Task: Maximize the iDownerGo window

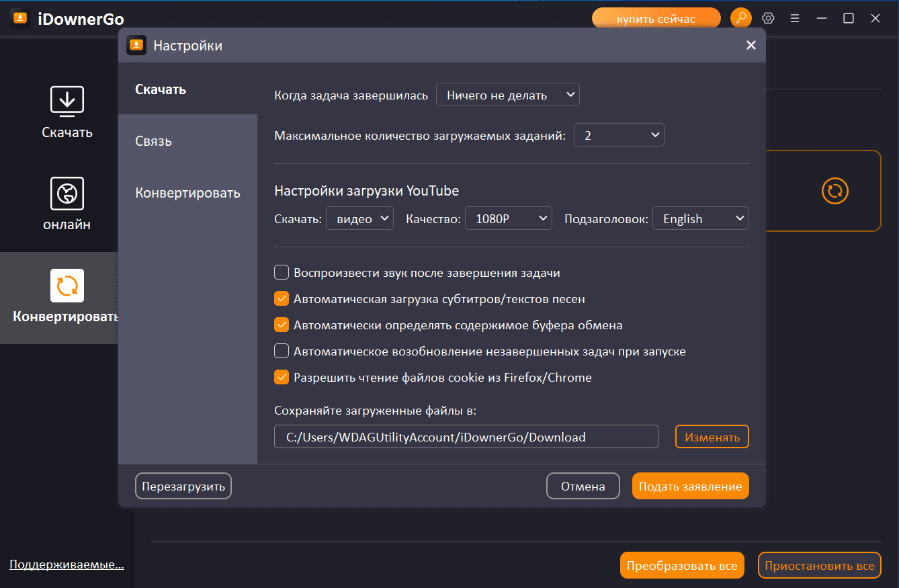Action: tap(849, 18)
